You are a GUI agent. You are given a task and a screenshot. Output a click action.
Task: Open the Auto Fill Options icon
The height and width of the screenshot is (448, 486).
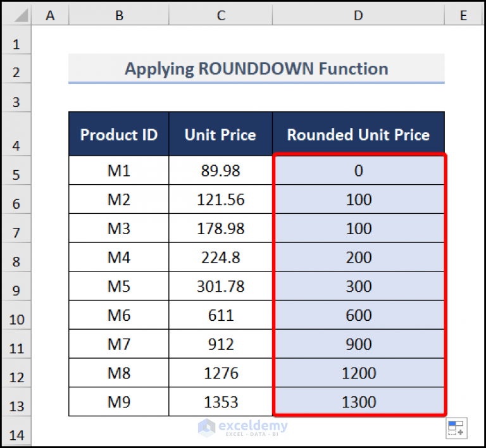pos(456,428)
